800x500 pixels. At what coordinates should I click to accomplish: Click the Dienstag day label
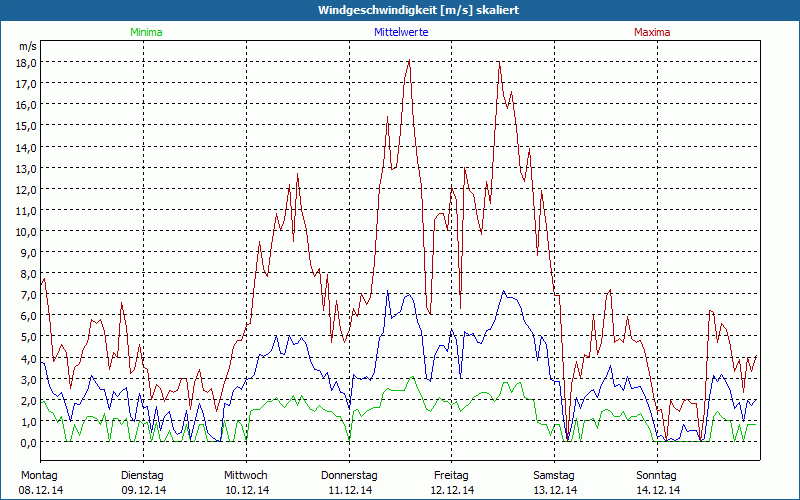click(x=142, y=475)
